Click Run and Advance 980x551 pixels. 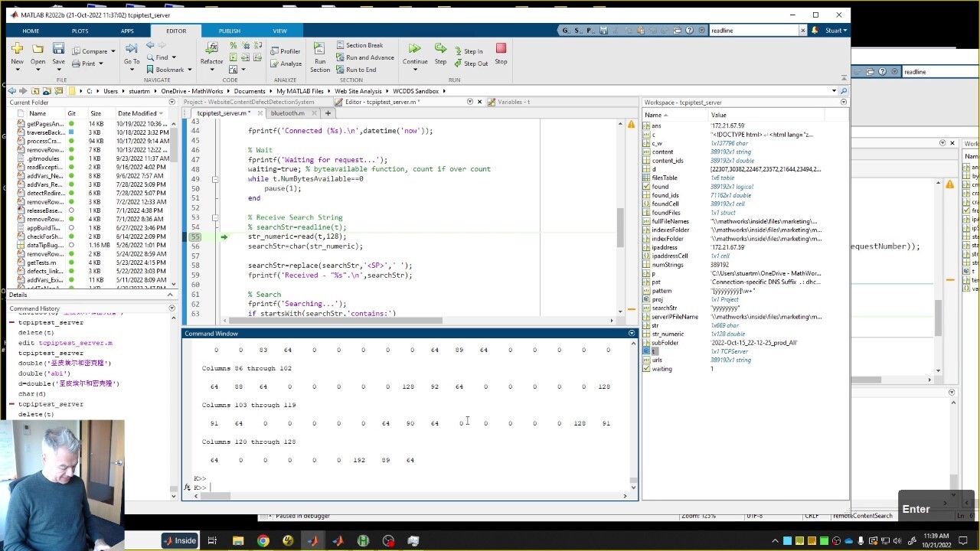point(364,57)
